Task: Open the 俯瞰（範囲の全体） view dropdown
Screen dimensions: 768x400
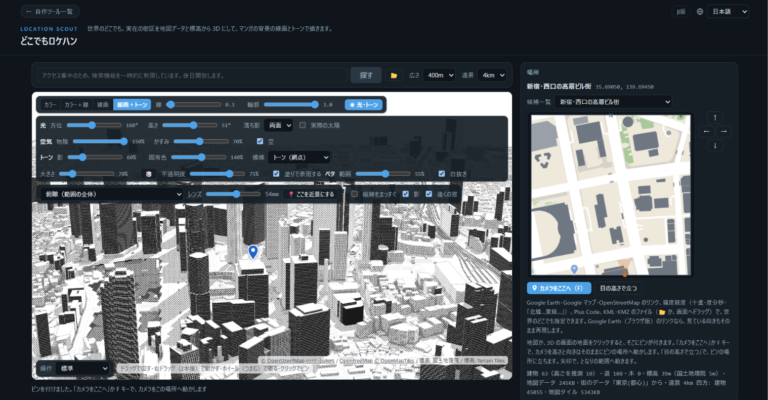Action: pos(111,194)
